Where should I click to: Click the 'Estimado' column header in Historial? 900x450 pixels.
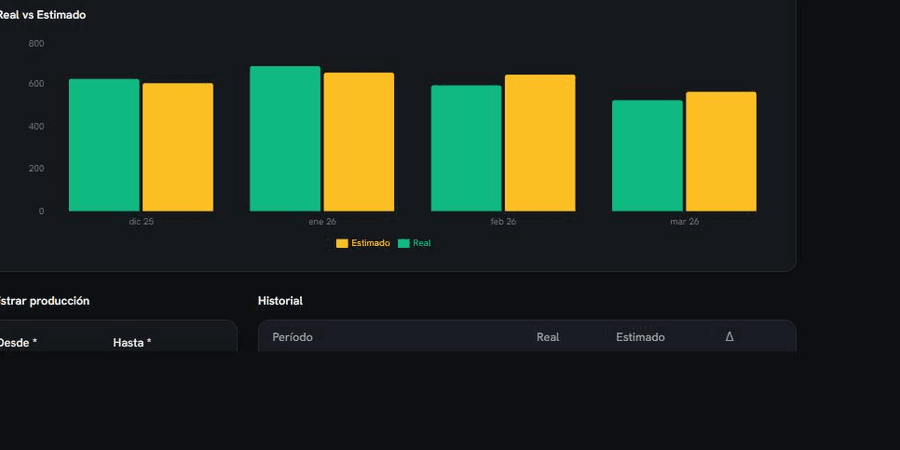(641, 337)
